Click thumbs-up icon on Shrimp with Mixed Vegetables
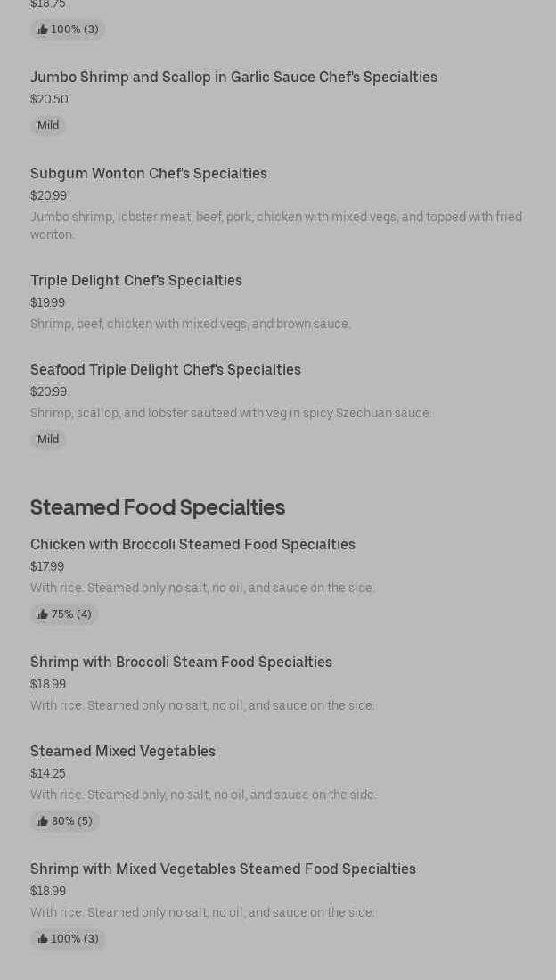Screen dimensions: 556x980 tap(43, 939)
